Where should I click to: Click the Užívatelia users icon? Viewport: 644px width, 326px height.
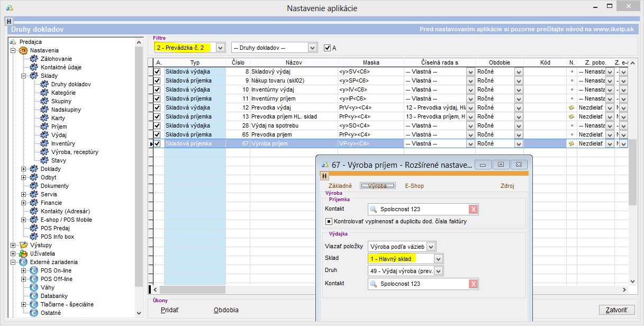point(23,253)
